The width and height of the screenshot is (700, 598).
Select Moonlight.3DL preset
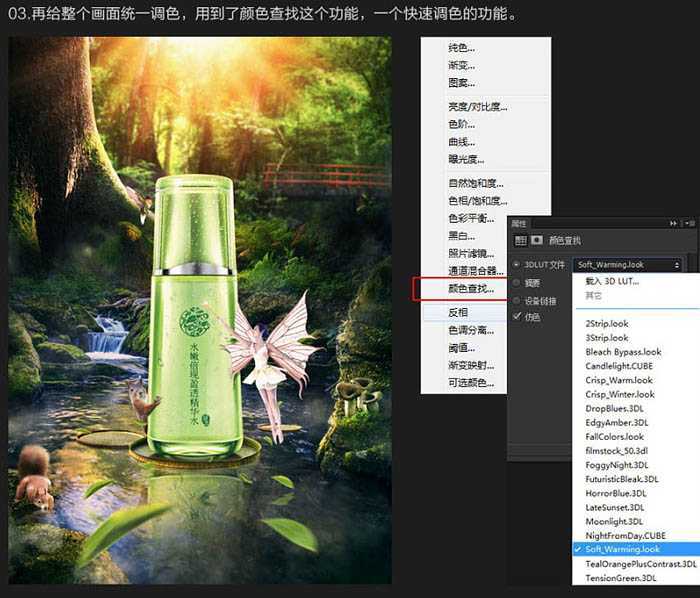coord(614,522)
